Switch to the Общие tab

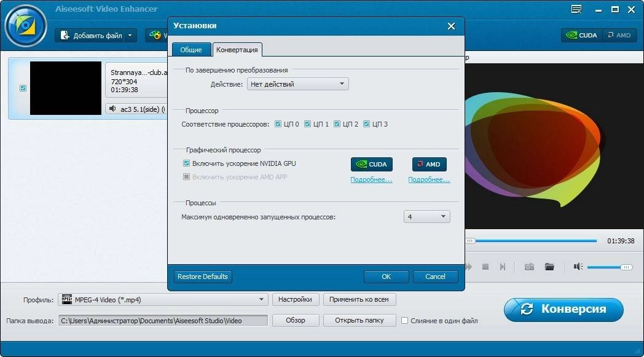click(191, 50)
